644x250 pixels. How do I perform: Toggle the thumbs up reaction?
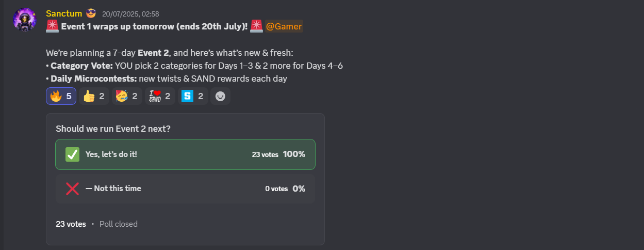tap(94, 96)
